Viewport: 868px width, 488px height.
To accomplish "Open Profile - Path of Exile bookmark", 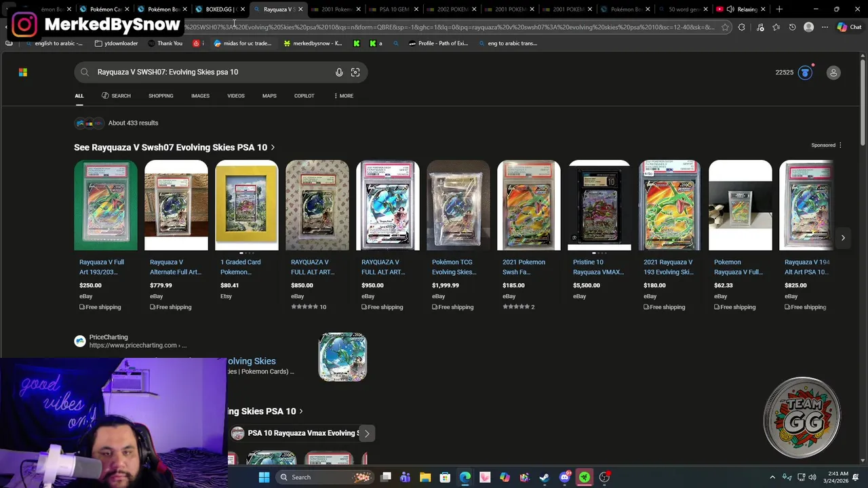I will point(438,43).
